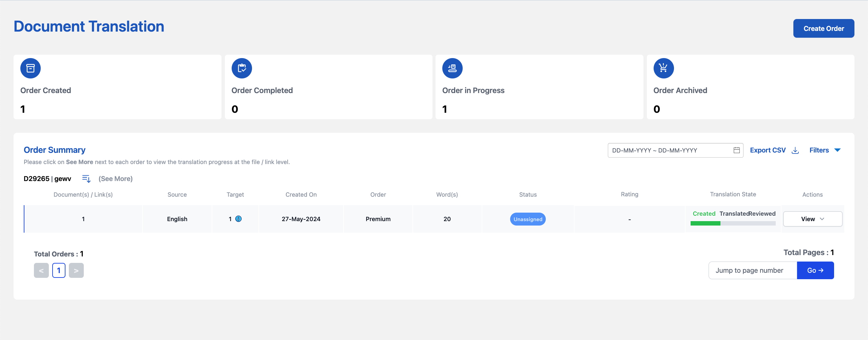
Task: Click the Export CSV link
Action: 768,150
